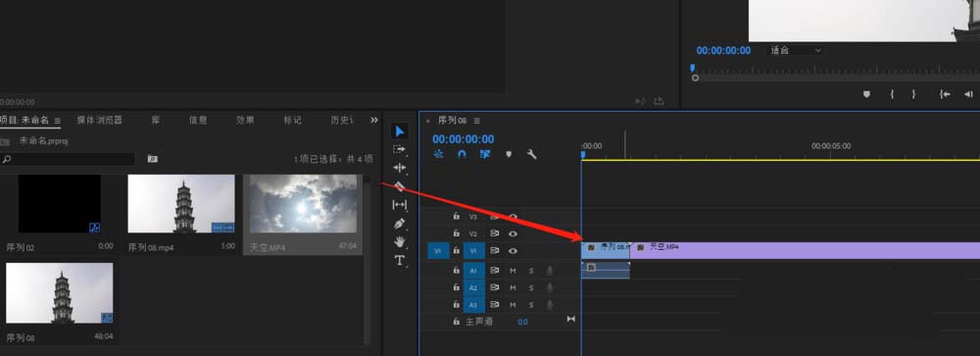Mute audio track A1

514,271
